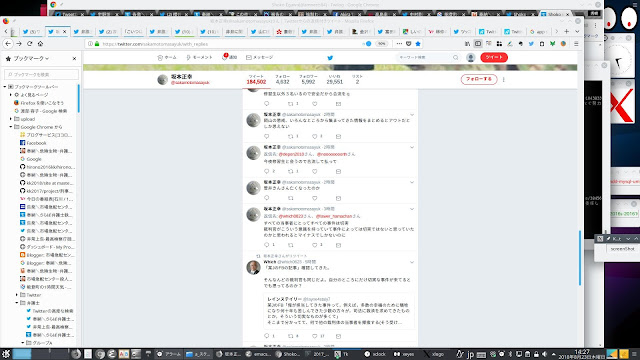Select the ツイート 184,502 stat tab
This screenshot has height=360, width=640.
click(256, 80)
